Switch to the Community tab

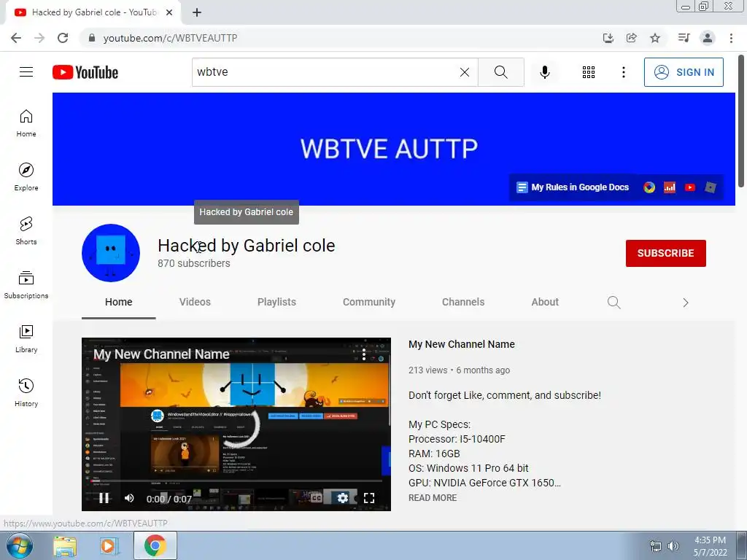pos(369,302)
